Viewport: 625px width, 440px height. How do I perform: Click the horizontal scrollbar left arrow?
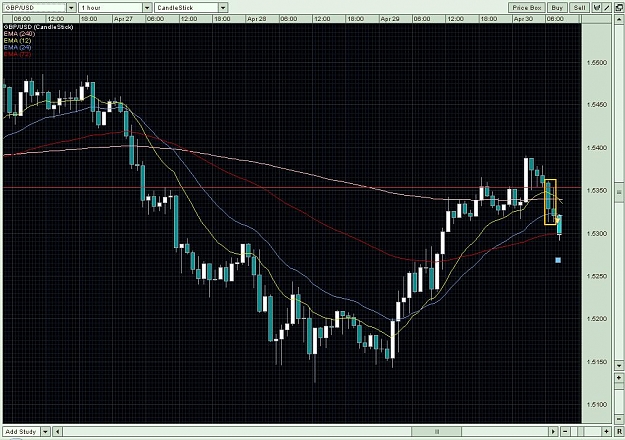coord(57,432)
